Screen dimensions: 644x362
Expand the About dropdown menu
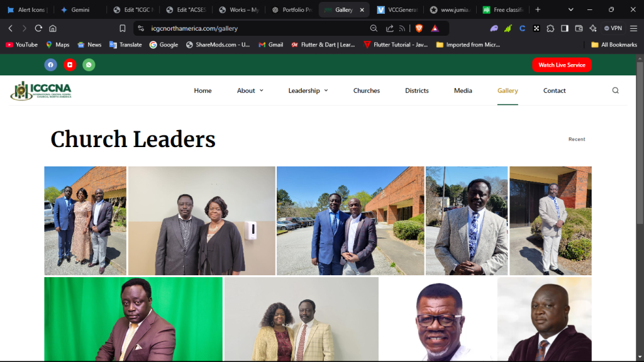click(x=250, y=90)
